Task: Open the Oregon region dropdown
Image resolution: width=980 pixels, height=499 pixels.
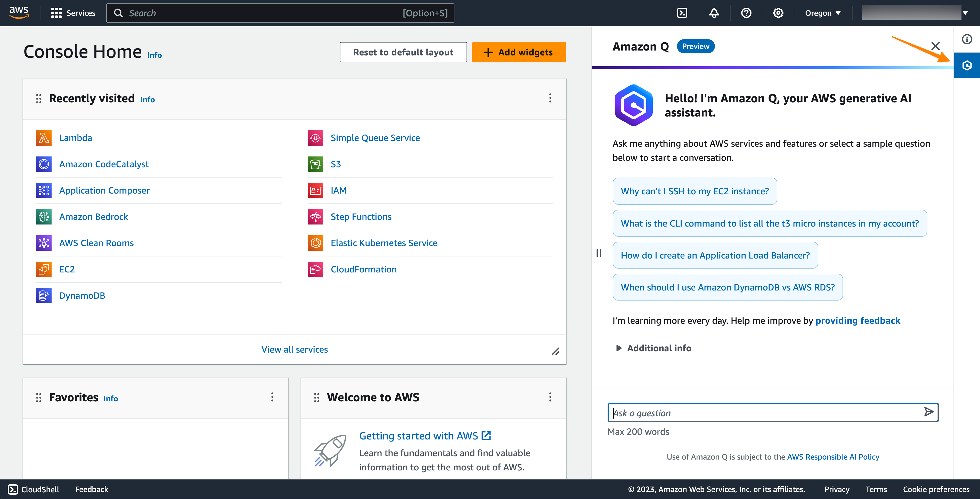Action: coord(824,13)
